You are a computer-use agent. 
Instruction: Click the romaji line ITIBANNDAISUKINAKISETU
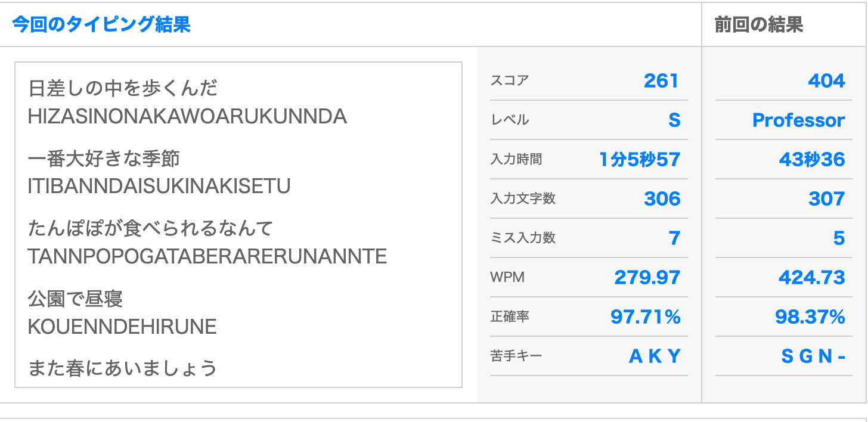click(x=159, y=187)
